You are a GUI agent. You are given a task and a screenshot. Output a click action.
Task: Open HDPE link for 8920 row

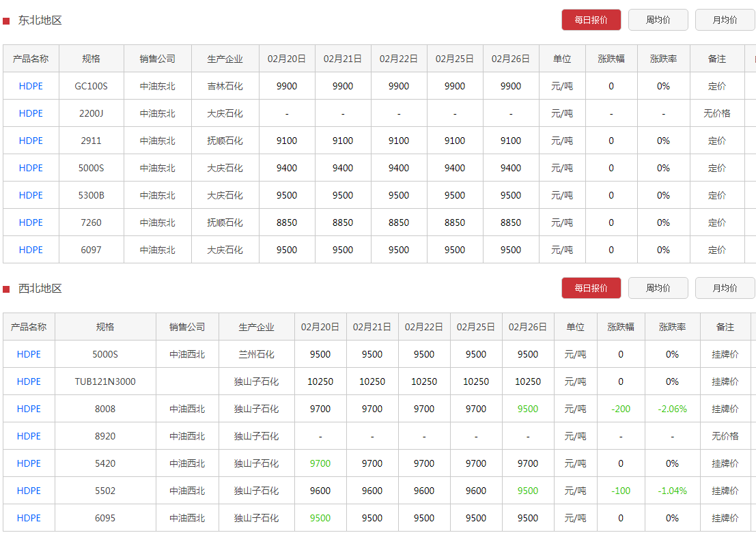pos(29,436)
